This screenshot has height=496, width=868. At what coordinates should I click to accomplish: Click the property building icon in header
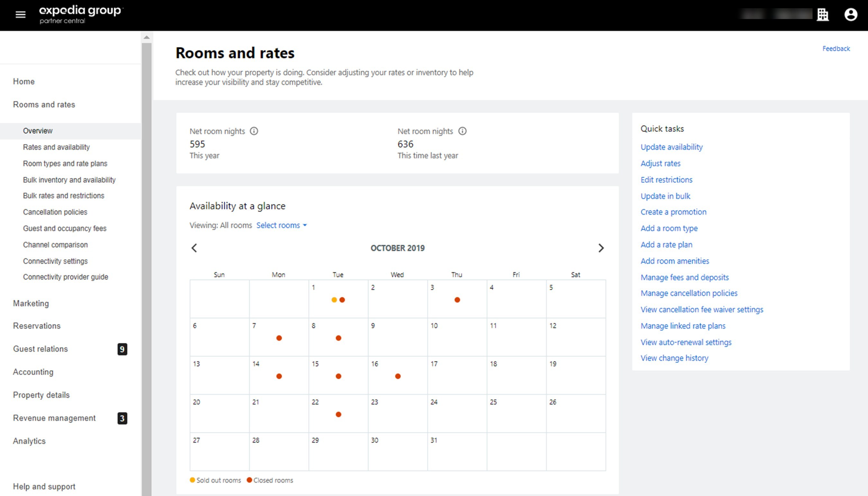point(822,15)
